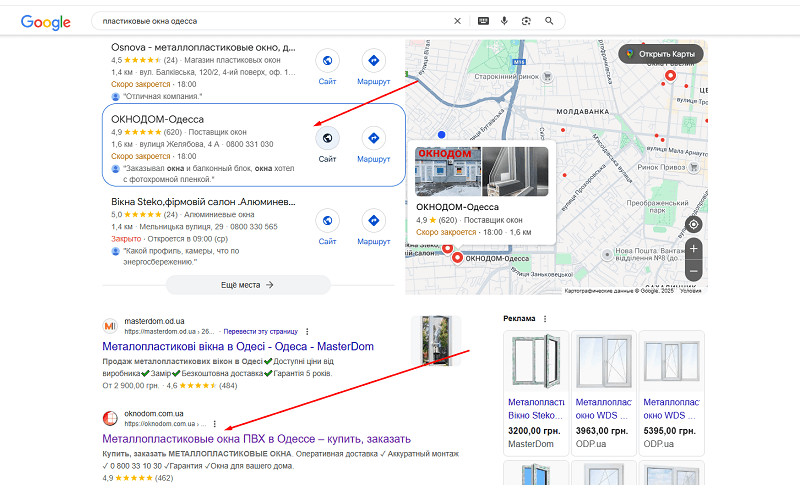Open three-dot menu next to Реклама
This screenshot has width=800, height=485.
pos(545,319)
